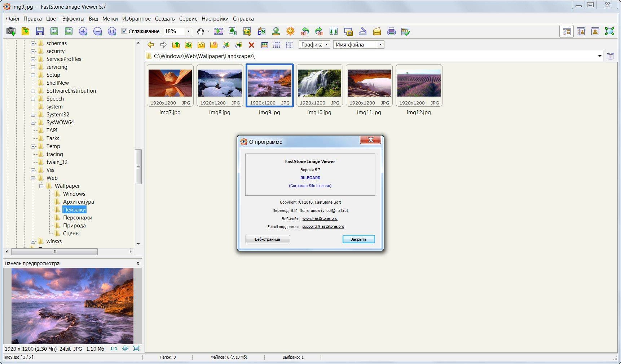Open the adjust lighting sun icon
The image size is (621, 364).
pyautogui.click(x=290, y=31)
